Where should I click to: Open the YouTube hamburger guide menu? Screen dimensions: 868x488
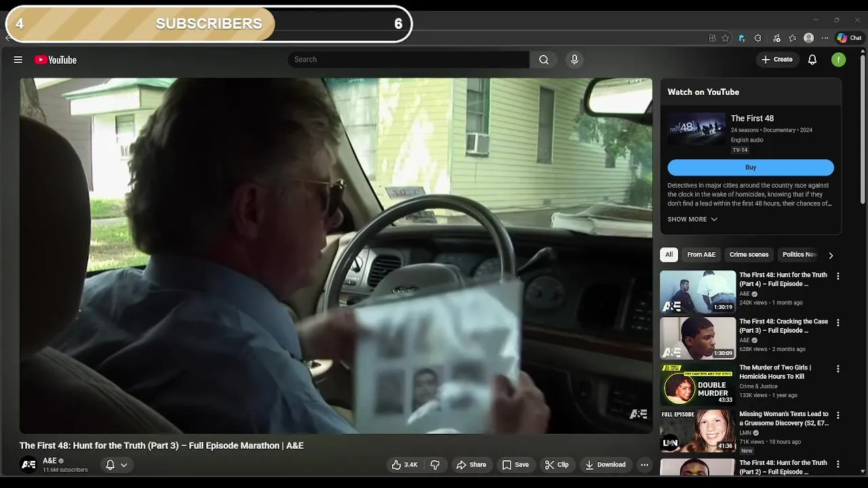18,60
